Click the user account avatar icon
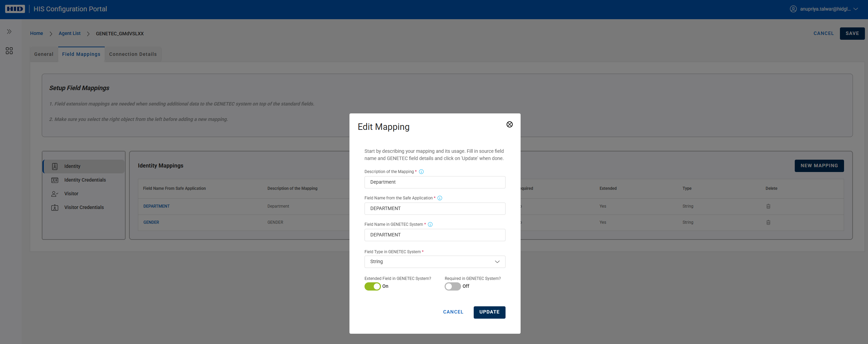Viewport: 868px width, 344px height. click(793, 9)
